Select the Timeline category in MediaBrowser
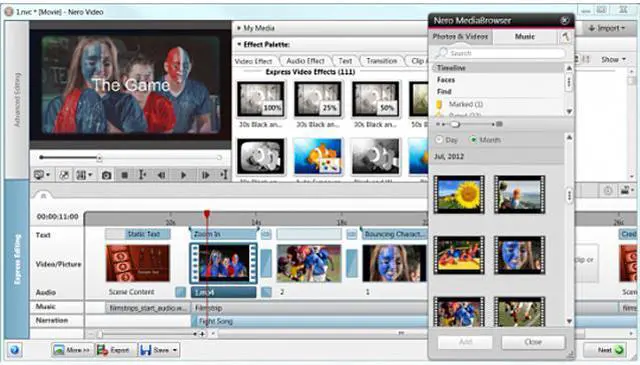 point(498,68)
